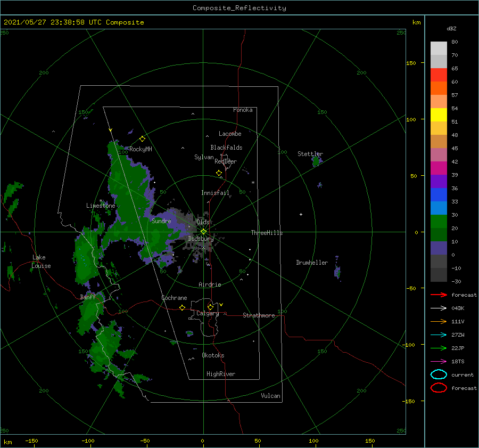
Task: Click the Didsbury city label
Action: click(201, 239)
